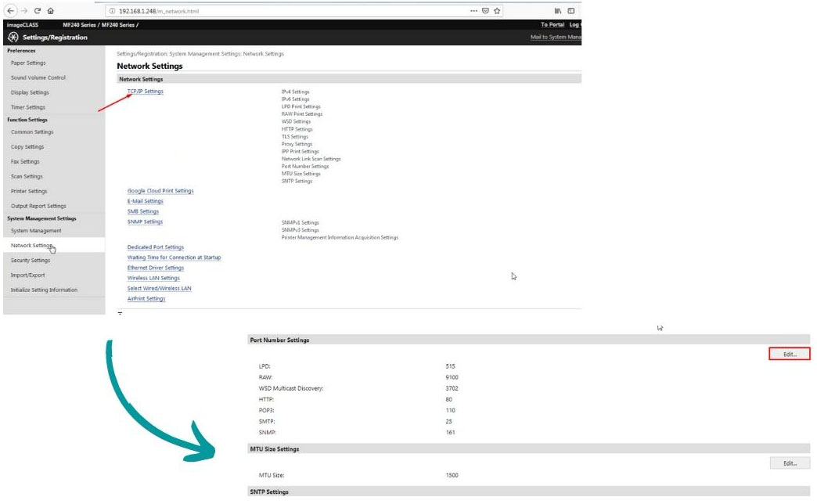This screenshot has width=817, height=504.
Task: Click the browser back arrow button
Action: [x=11, y=11]
